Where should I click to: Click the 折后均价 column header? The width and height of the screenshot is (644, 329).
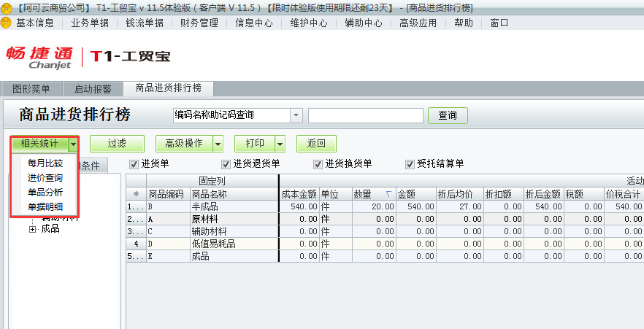point(459,195)
